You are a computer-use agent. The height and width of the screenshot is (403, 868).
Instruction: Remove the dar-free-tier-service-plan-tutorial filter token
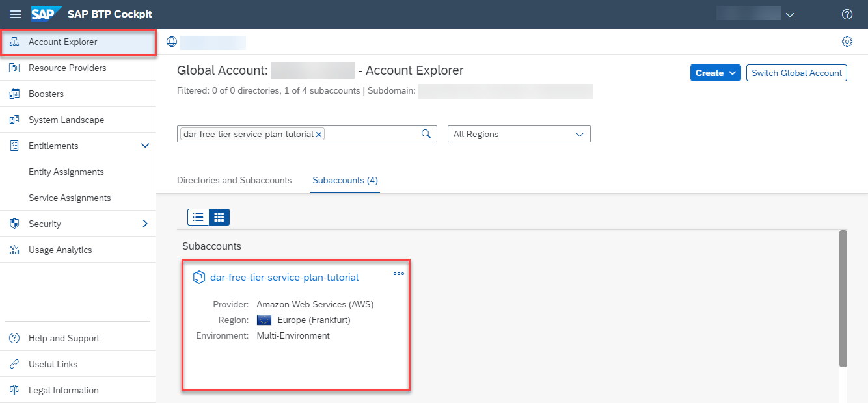pos(319,135)
